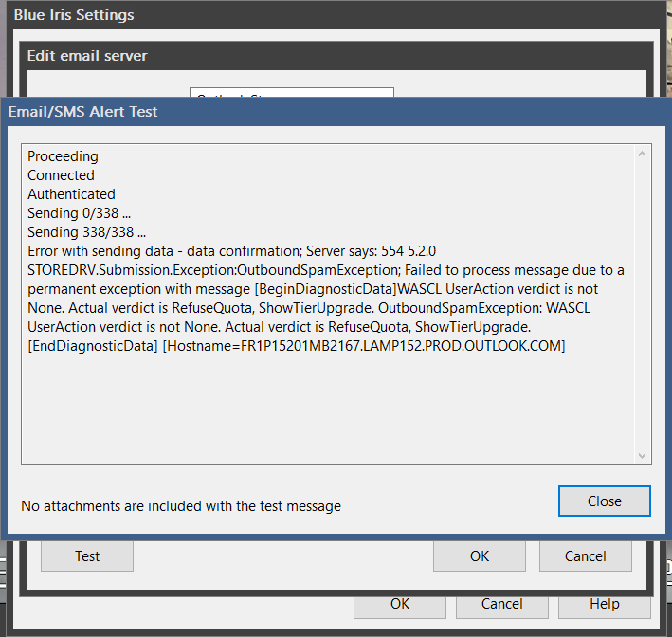The width and height of the screenshot is (672, 637).
Task: Click the Blue Iris Settings title bar
Action: [336, 15]
